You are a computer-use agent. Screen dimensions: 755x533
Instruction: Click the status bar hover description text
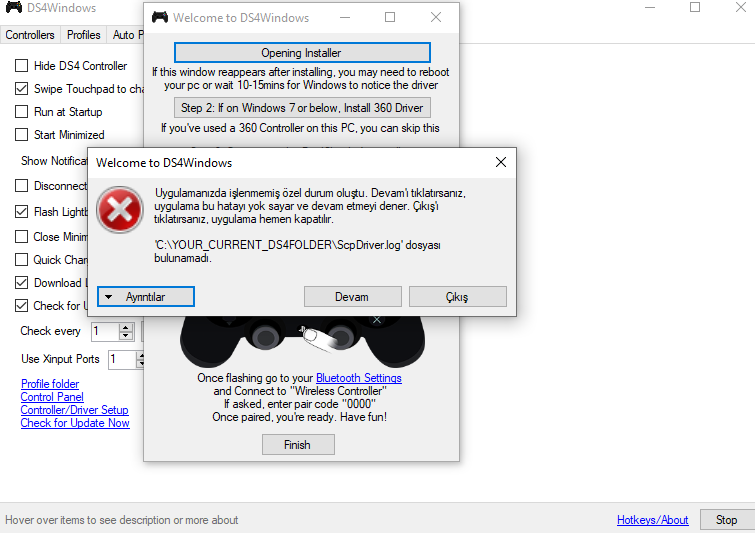[122, 520]
